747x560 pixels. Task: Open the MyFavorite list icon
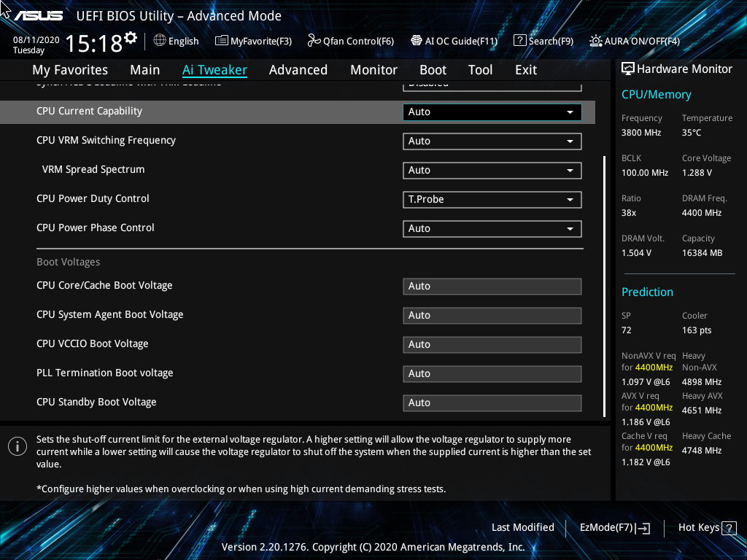222,41
